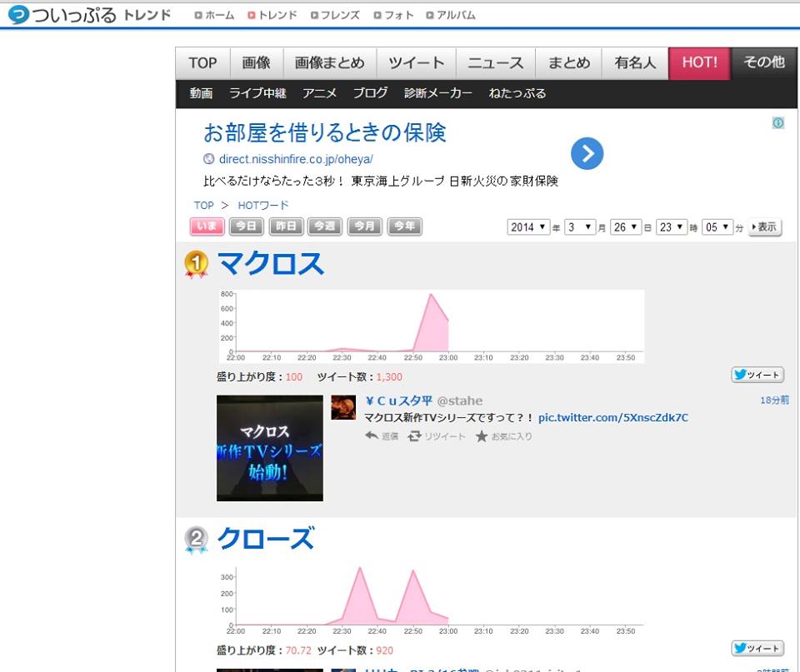Switch to the 画像 tab
Viewport: 800px width, 672px height.
257,63
